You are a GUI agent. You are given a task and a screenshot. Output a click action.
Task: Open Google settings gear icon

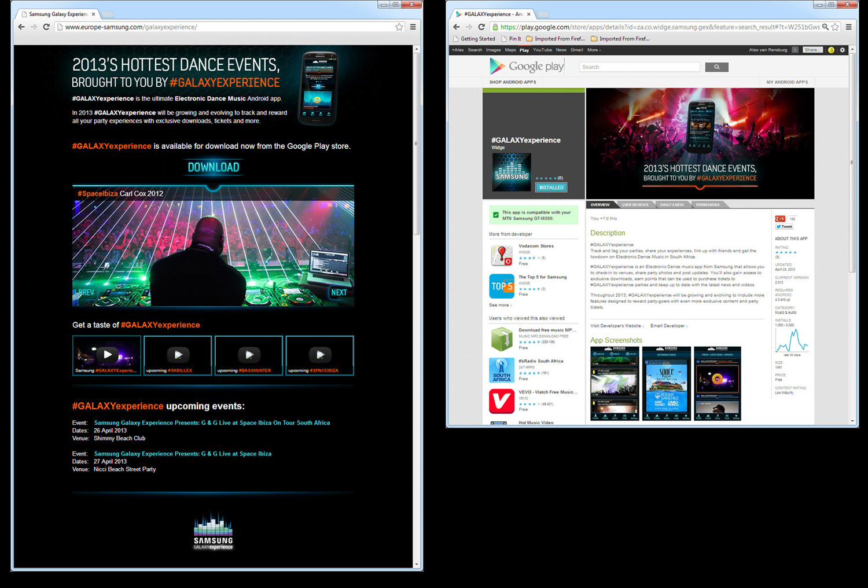843,50
